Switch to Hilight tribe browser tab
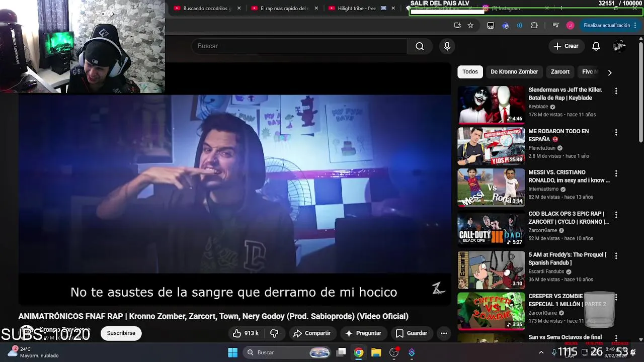644x362 pixels. [x=361, y=9]
